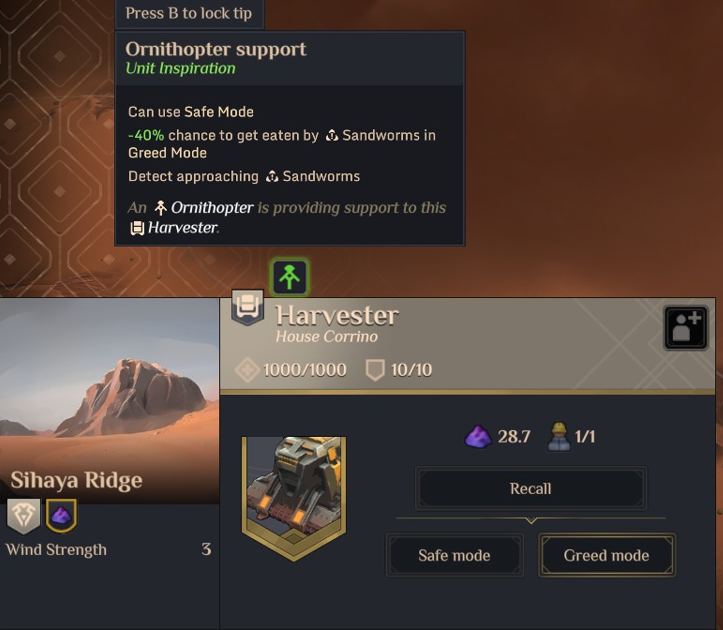Click the armor shield icon beside 10/10

tap(375, 370)
